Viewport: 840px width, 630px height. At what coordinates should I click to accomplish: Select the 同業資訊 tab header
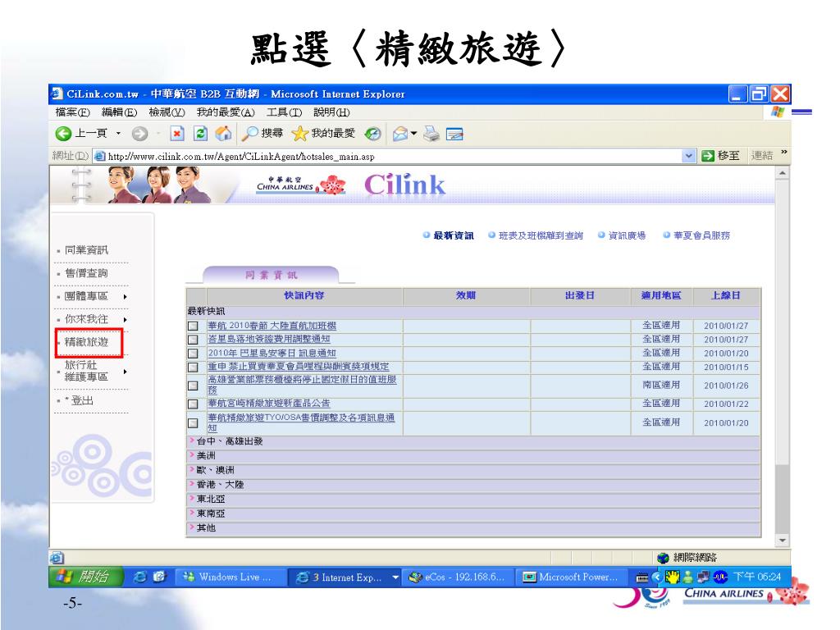coord(271,275)
